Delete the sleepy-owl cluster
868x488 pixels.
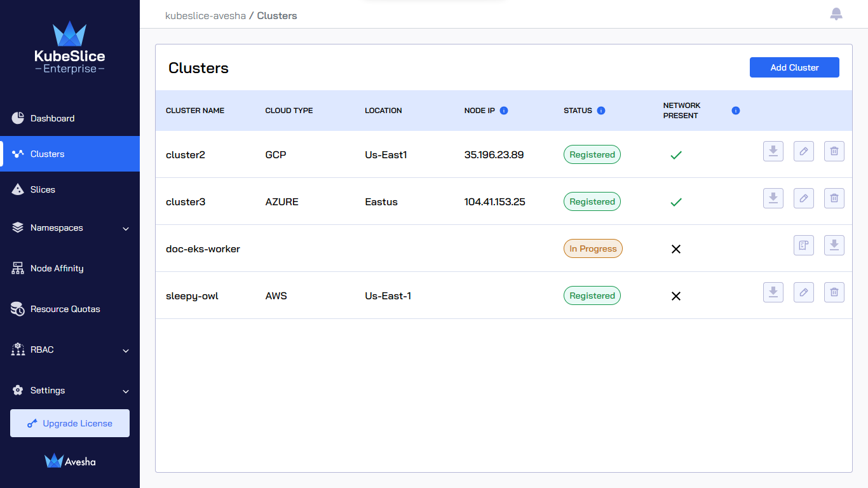834,292
